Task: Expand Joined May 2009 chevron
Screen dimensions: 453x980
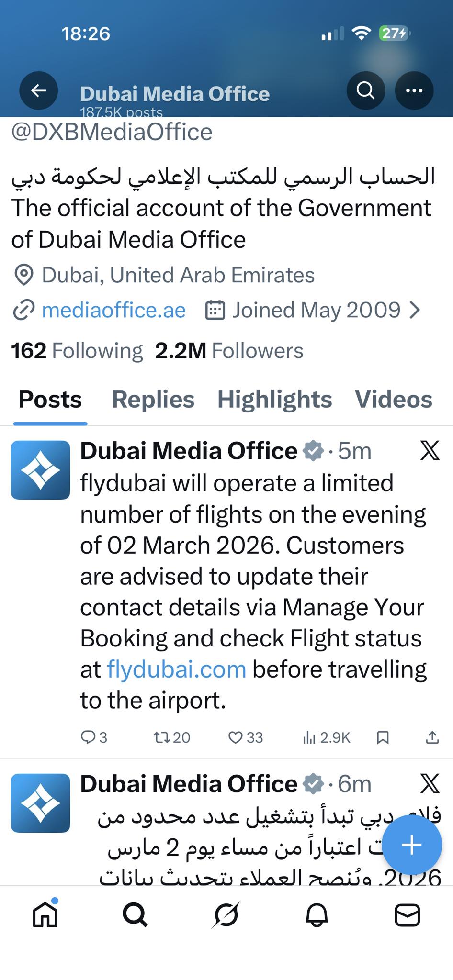Action: pos(415,310)
